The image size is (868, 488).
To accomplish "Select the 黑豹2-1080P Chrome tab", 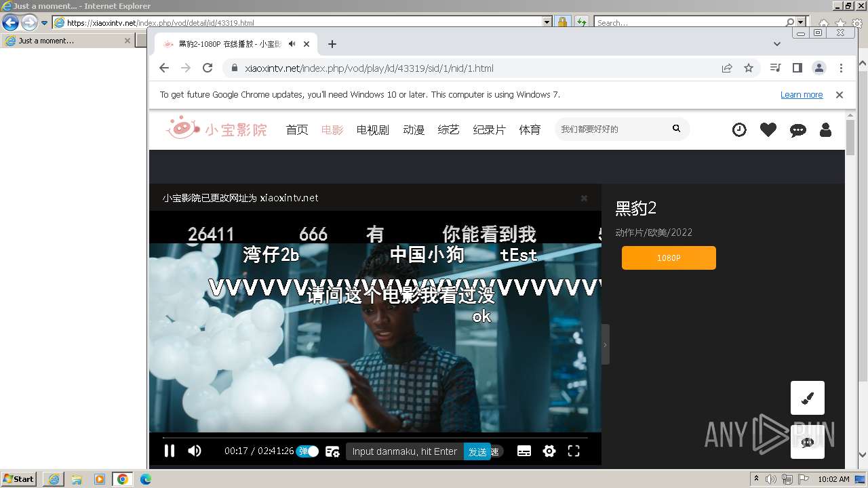I will (x=236, y=44).
